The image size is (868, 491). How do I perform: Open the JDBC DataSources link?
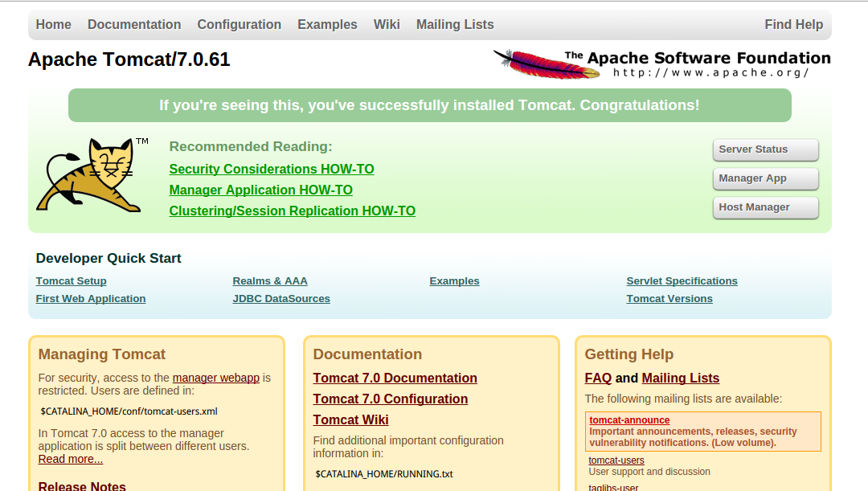[281, 299]
